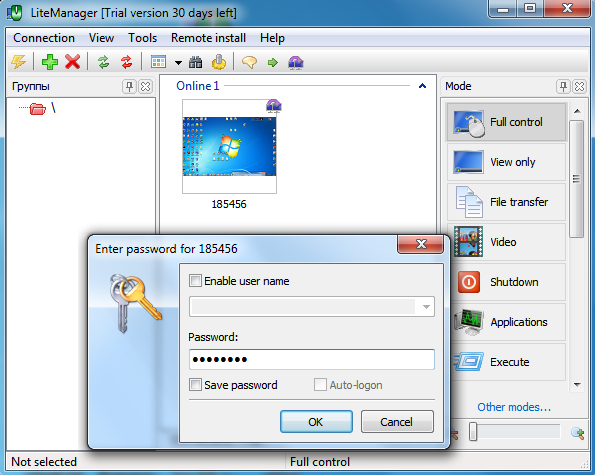Viewport: 595px width, 475px height.
Task: Click the green plus add connection icon
Action: [50, 62]
